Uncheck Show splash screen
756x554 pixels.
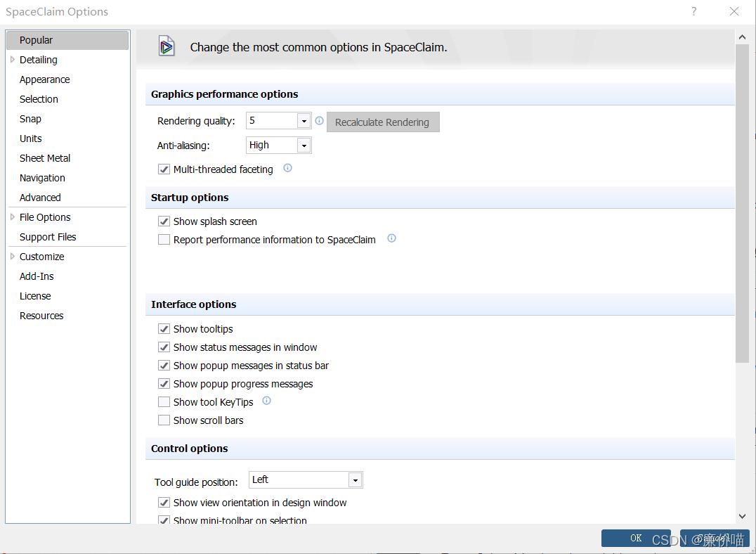tap(164, 221)
